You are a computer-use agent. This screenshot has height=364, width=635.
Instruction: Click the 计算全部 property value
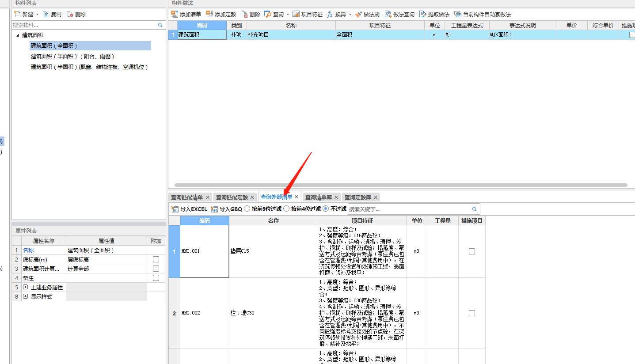coord(106,269)
